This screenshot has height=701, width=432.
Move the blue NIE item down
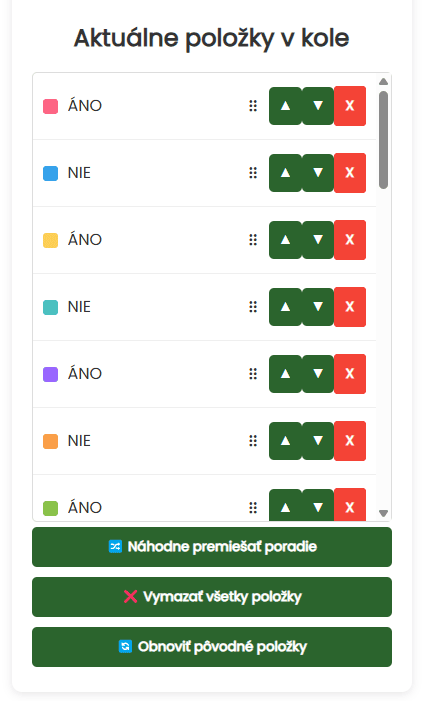[318, 173]
